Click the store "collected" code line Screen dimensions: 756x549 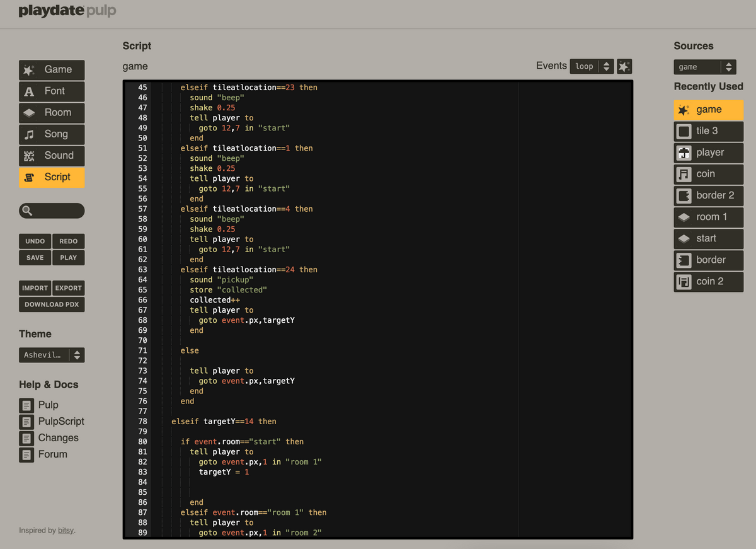click(x=229, y=290)
